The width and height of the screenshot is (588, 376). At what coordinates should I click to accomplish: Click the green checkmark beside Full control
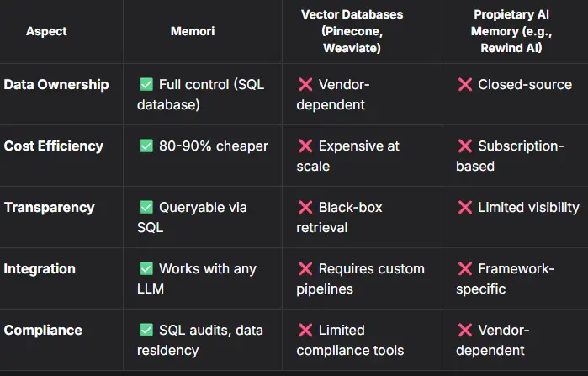click(x=146, y=84)
